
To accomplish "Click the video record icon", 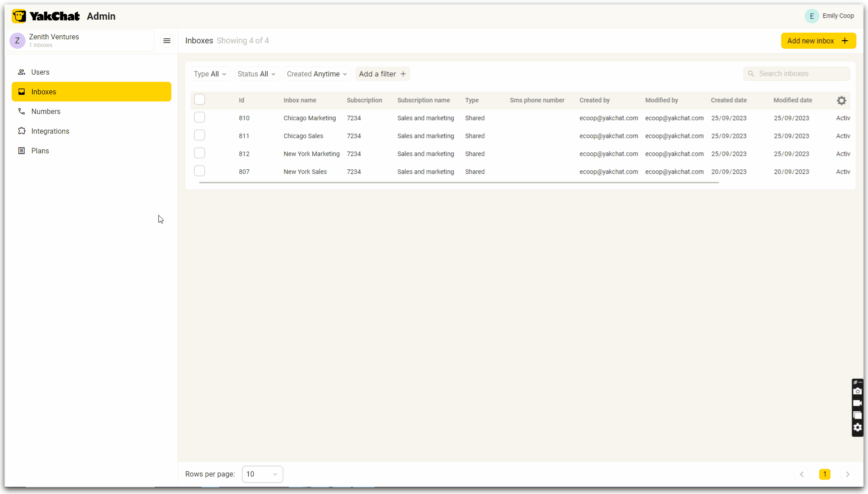I will [857, 403].
